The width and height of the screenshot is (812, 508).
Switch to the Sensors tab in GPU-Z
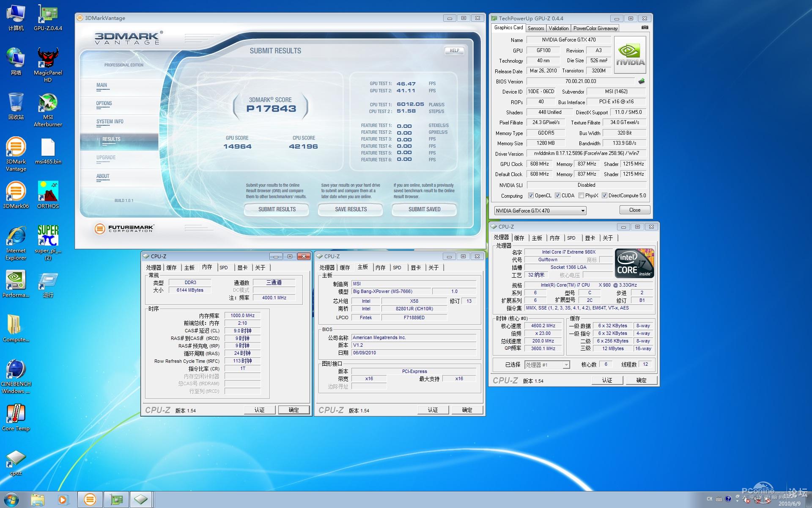[535, 28]
